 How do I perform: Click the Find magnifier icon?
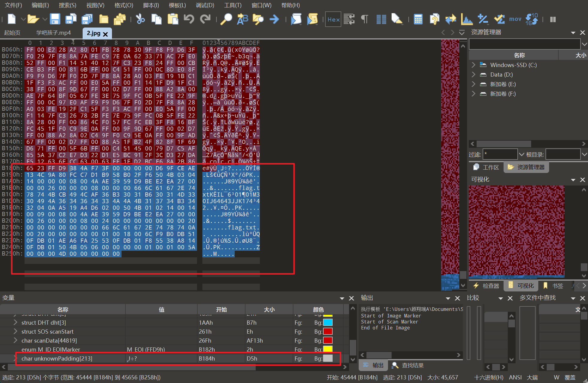pyautogui.click(x=226, y=19)
